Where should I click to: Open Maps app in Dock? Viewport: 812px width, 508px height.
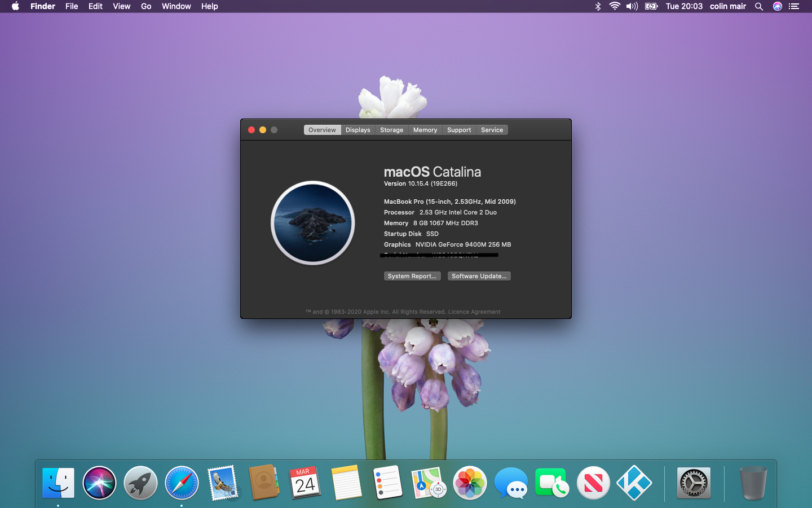[x=429, y=483]
